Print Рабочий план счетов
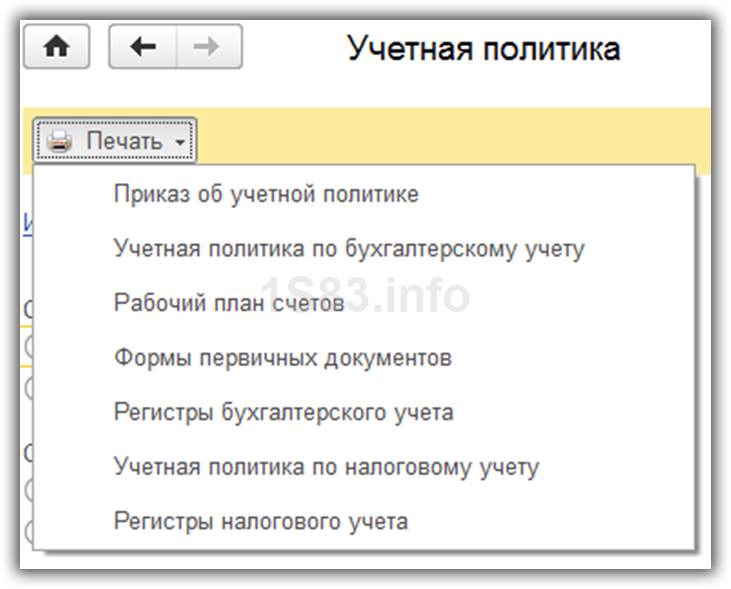 click(x=364, y=303)
